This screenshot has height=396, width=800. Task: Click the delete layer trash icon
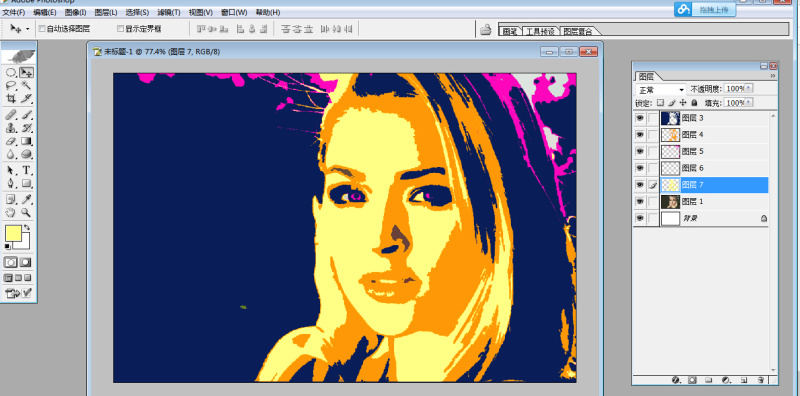pyautogui.click(x=761, y=380)
